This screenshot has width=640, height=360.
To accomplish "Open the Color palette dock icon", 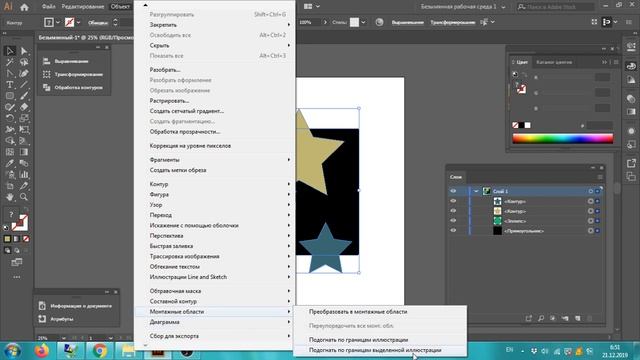I will coord(631,66).
